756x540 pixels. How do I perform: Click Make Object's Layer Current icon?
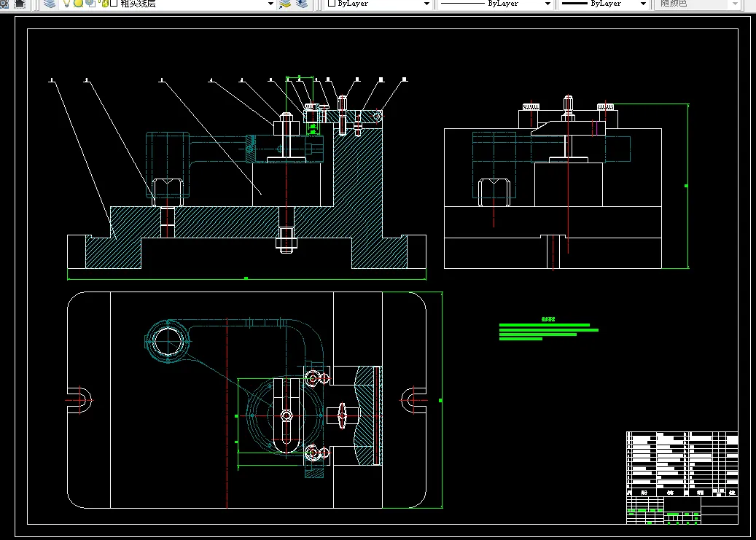pyautogui.click(x=285, y=4)
